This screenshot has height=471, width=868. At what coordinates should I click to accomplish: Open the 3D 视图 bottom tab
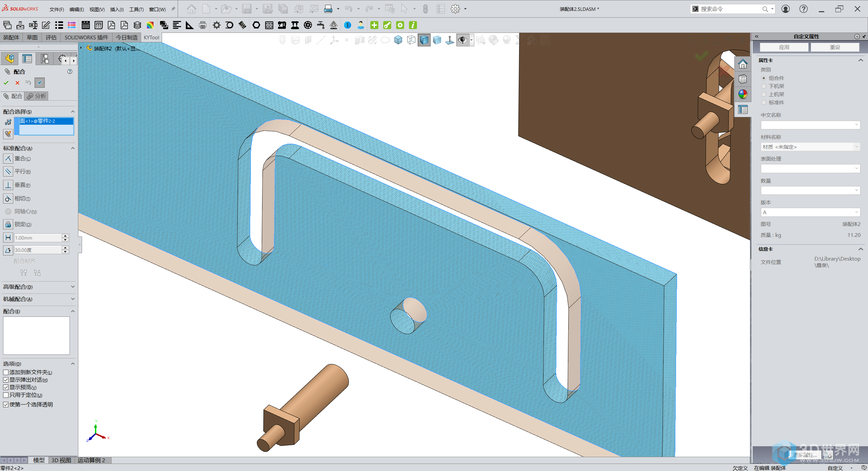pos(61,460)
